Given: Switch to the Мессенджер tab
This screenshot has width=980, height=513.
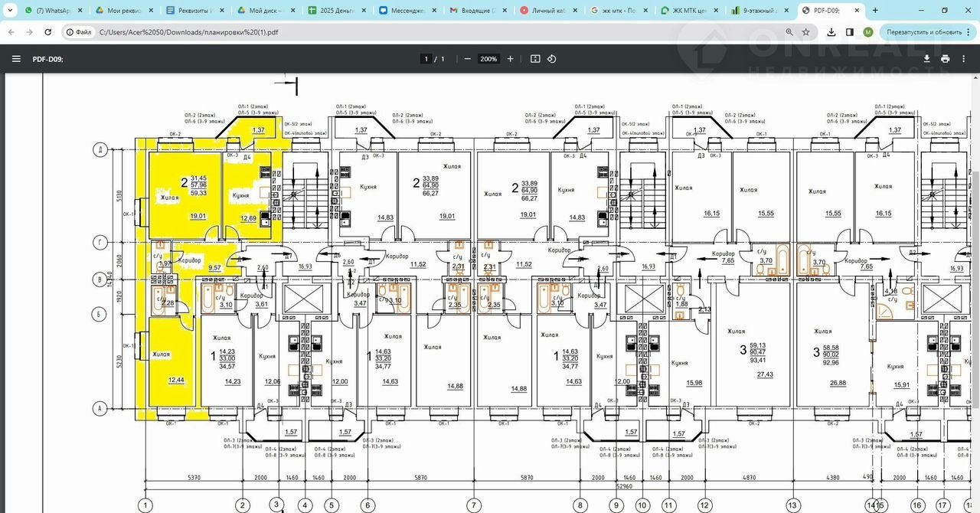Looking at the screenshot, I should (x=409, y=11).
